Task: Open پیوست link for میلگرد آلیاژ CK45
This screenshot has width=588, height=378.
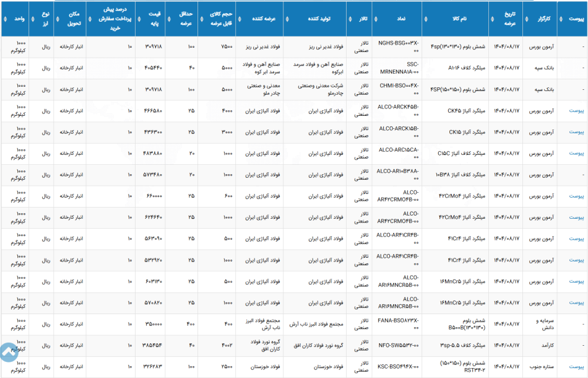Action: tap(576, 111)
